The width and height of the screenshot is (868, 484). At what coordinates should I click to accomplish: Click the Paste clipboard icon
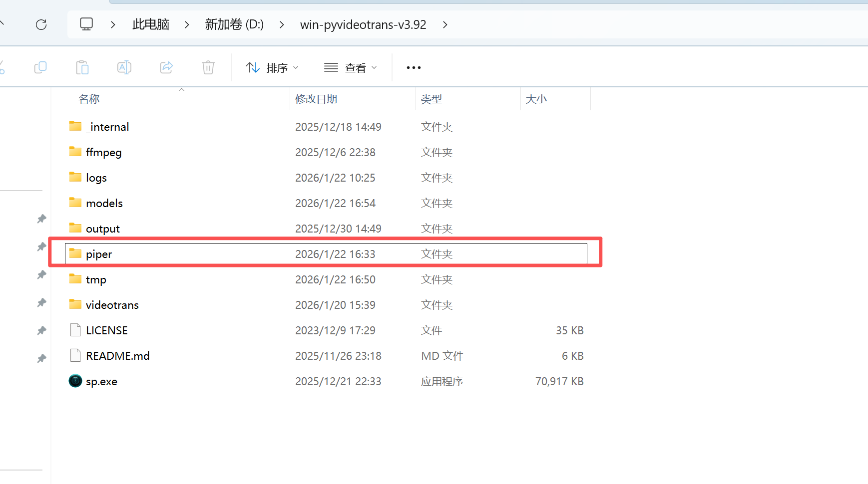click(82, 67)
